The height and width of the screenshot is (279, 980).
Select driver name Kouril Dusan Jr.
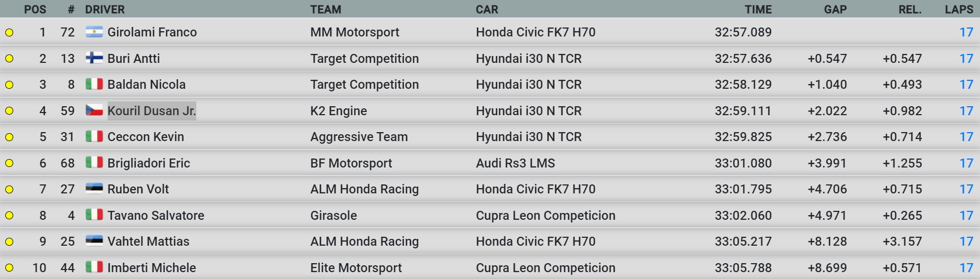[152, 111]
